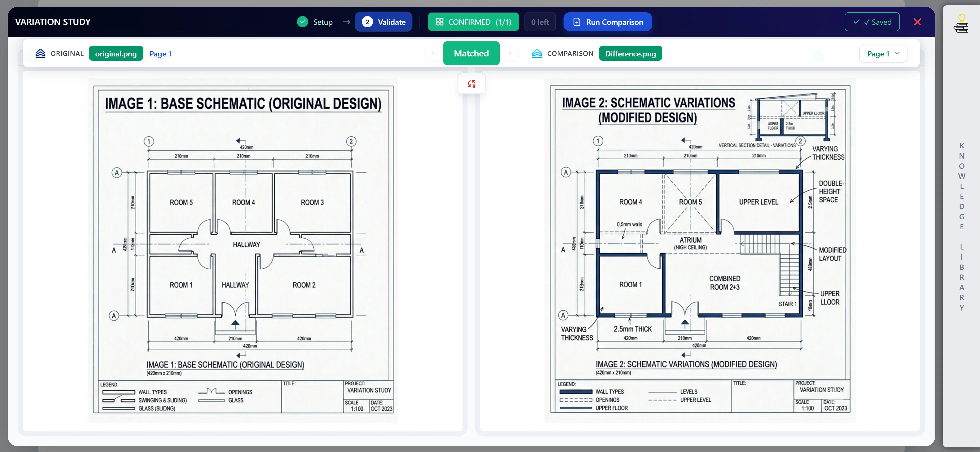Select the original.png file badge
This screenshot has width=980, height=452.
coord(116,54)
